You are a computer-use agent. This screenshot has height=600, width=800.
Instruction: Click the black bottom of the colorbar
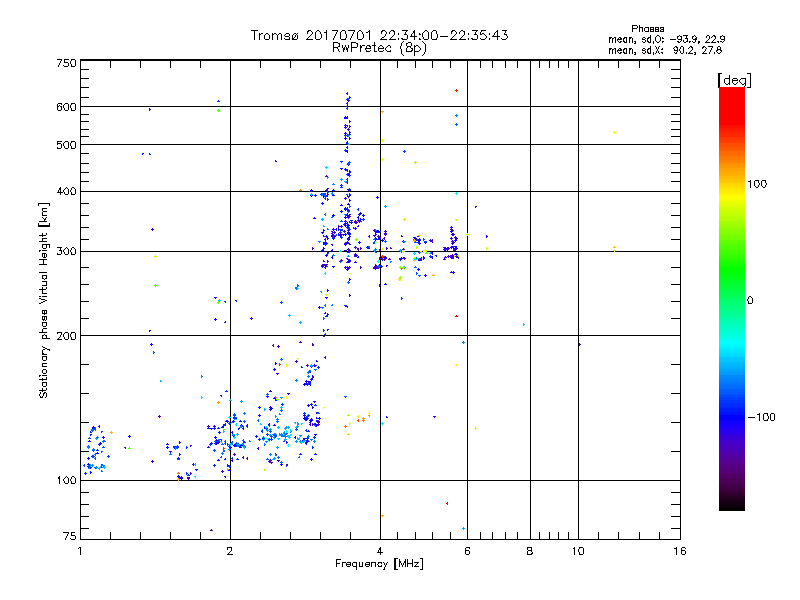(732, 503)
